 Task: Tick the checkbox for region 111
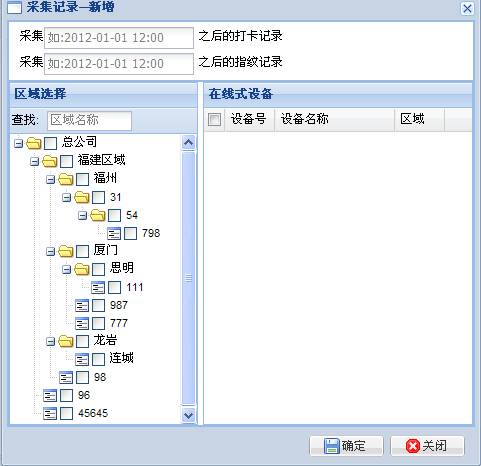(x=114, y=287)
